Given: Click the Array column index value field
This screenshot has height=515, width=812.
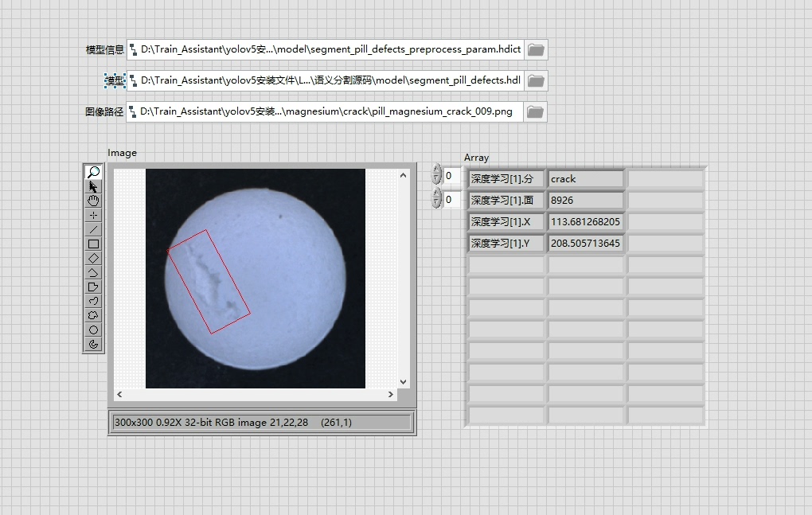Looking at the screenshot, I should [451, 199].
